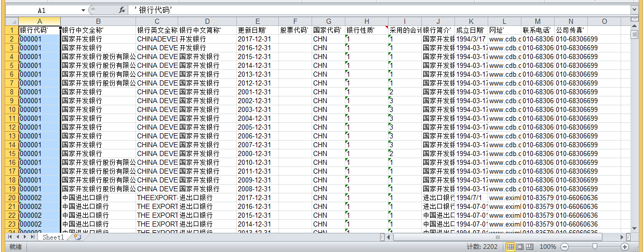Go to the next sheet tab arrow

click(x=25, y=237)
